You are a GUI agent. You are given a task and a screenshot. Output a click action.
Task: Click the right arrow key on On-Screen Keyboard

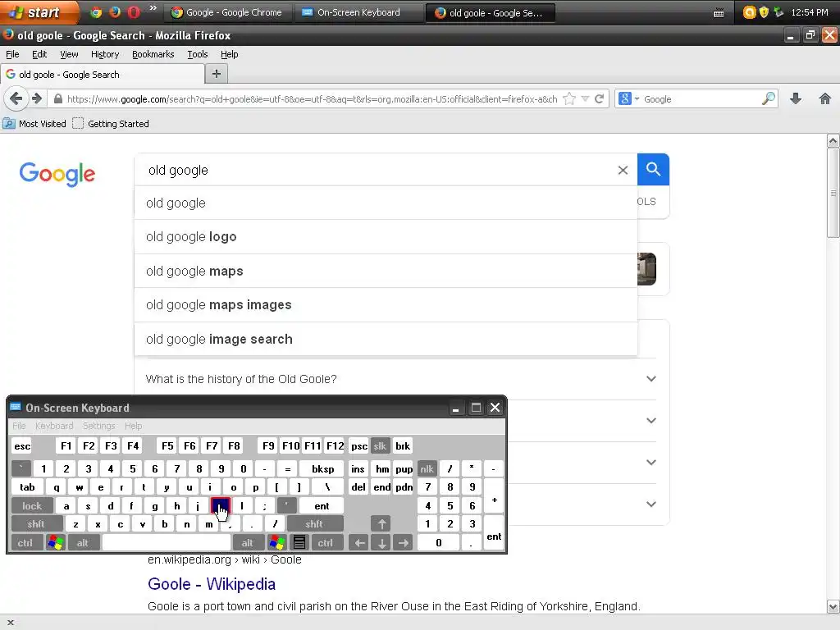click(x=404, y=543)
